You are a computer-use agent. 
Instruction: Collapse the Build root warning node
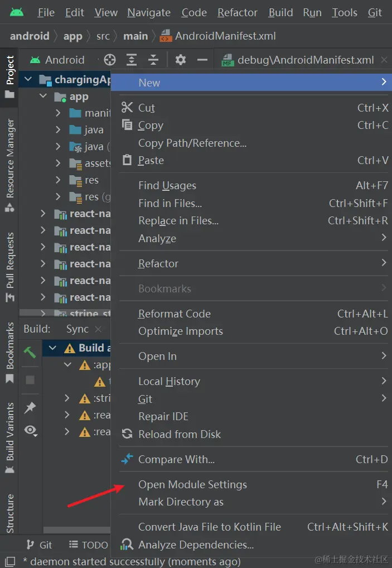(x=54, y=348)
